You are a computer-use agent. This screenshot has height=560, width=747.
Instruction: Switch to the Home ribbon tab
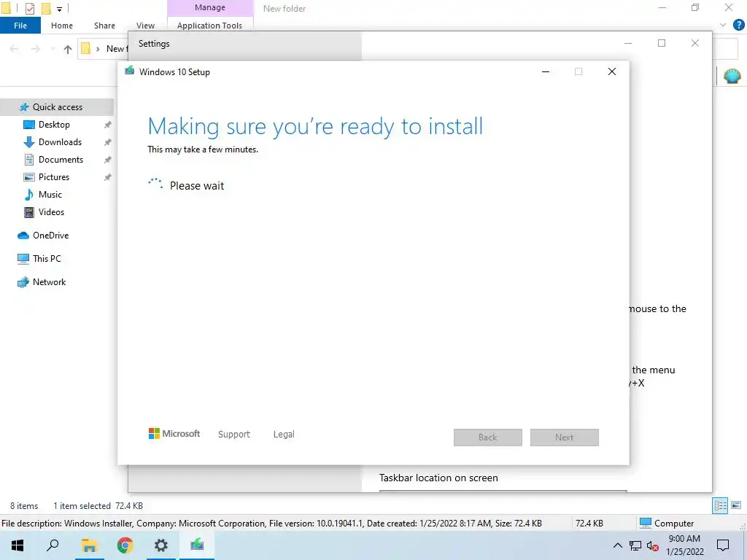pos(62,26)
